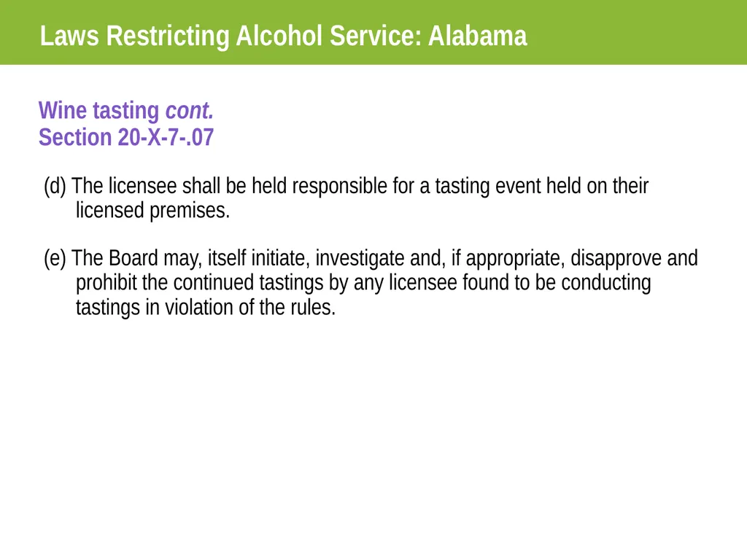Click the word 'disapprove' in paragraph e

[616, 258]
